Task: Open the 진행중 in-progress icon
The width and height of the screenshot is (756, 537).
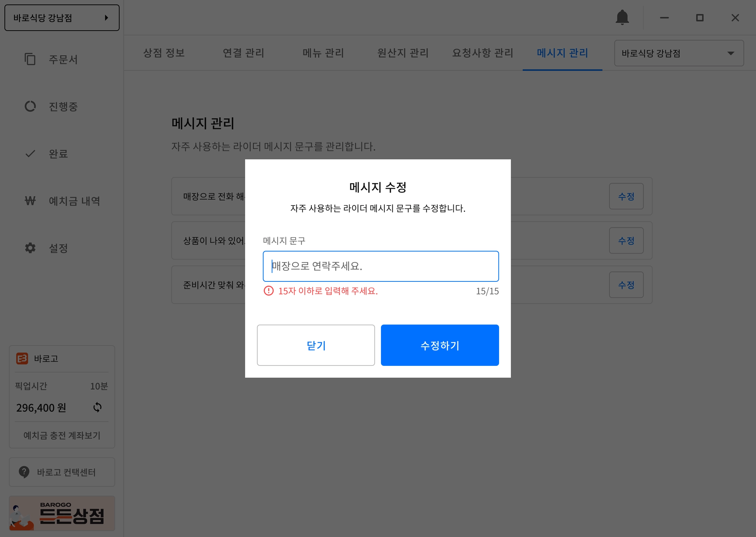Action: (x=30, y=106)
